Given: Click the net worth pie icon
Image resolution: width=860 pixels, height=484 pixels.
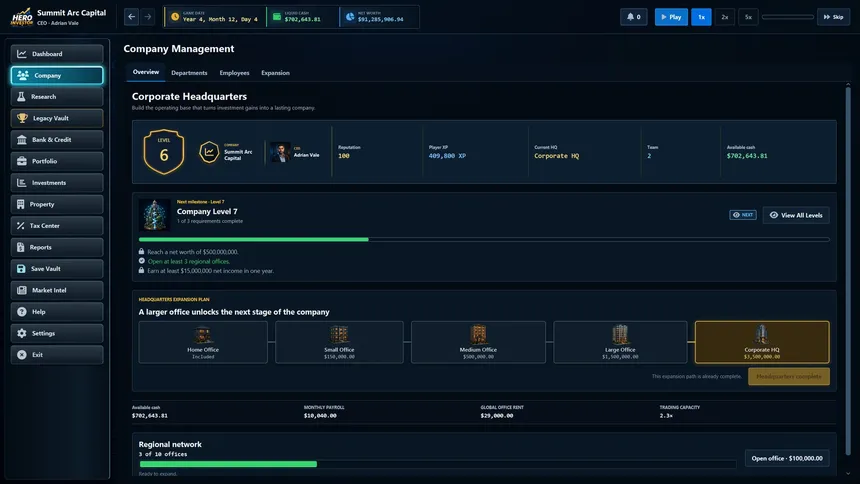Looking at the screenshot, I should [x=350, y=17].
